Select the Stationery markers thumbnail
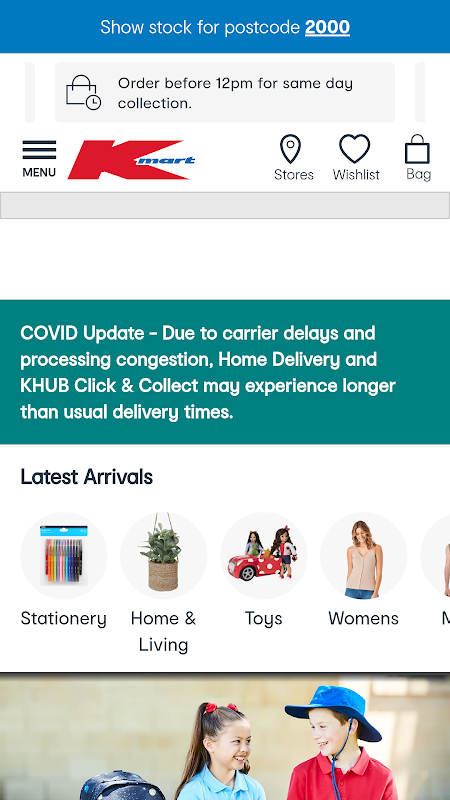This screenshot has width=450, height=800. pos(64,555)
